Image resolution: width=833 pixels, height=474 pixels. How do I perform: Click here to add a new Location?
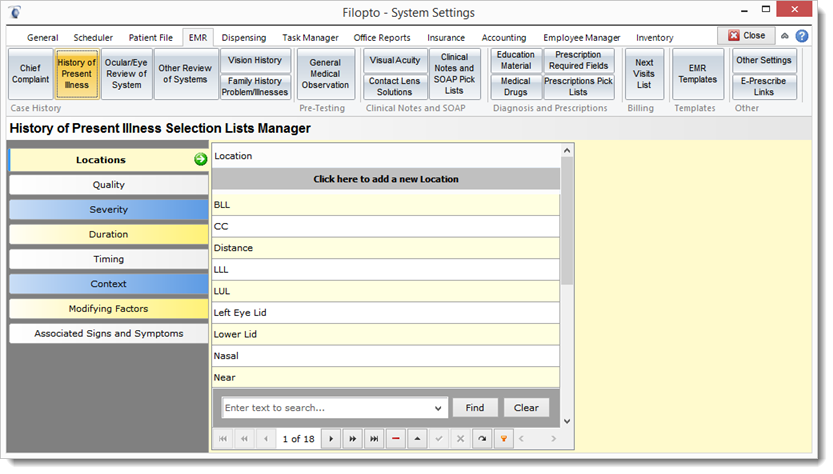click(386, 179)
